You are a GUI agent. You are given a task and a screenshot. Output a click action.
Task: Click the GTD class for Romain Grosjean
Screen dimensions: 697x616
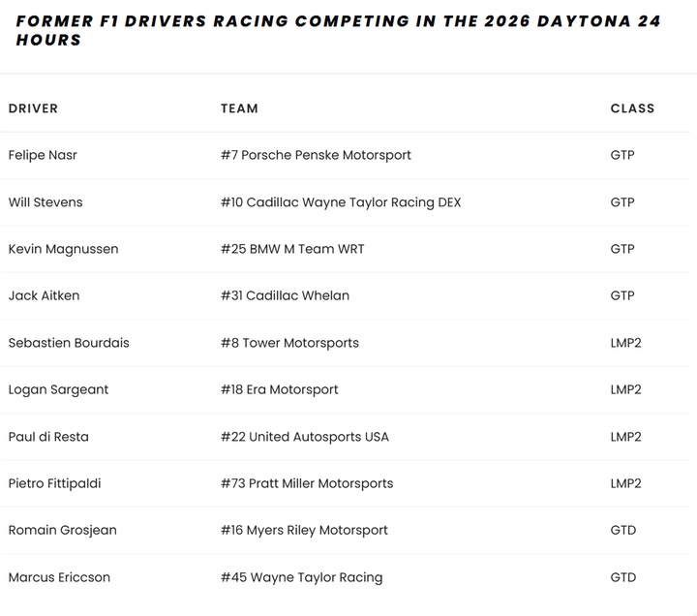[623, 530]
